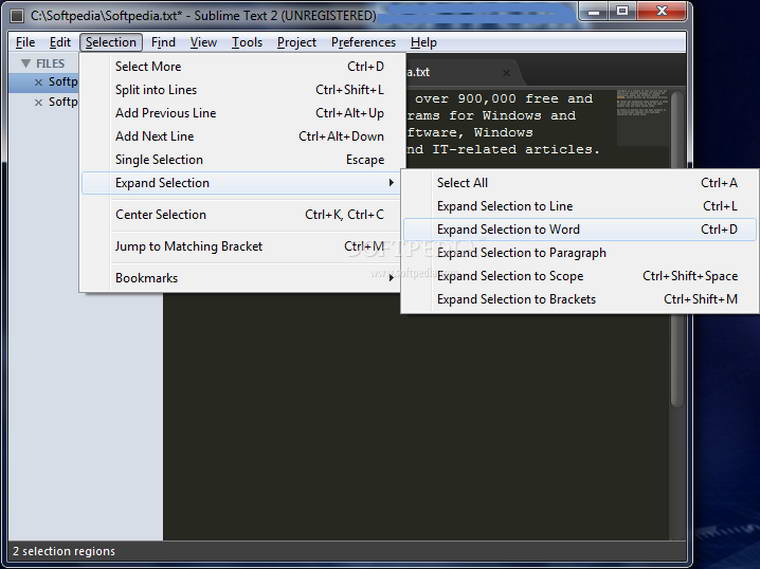Choose Expand Selection to Paragraph
The image size is (760, 569).
[x=579, y=253]
